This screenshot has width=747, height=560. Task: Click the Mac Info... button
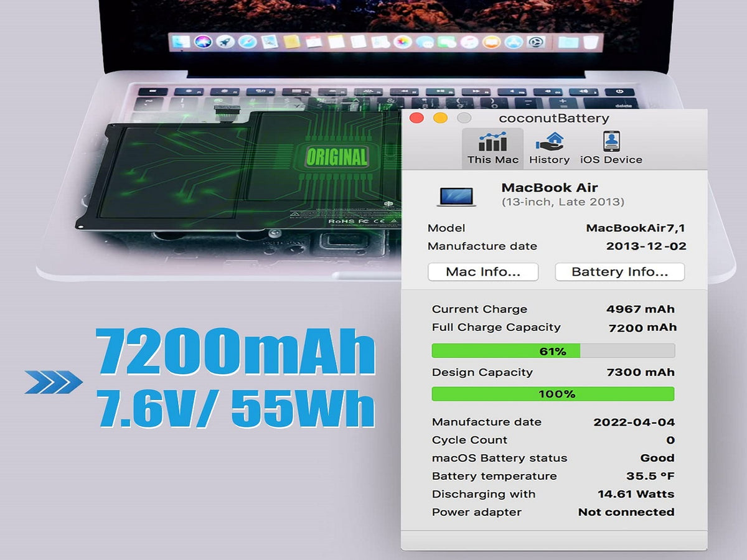483,272
